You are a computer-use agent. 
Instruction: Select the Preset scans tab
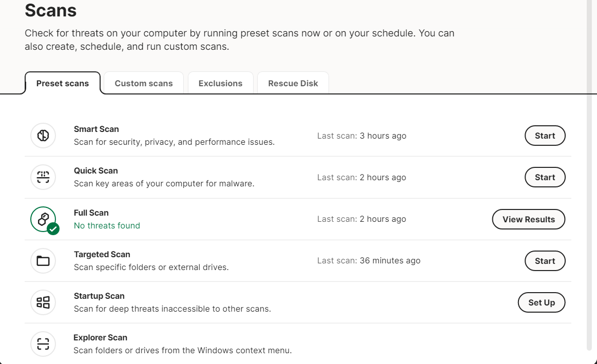coord(62,83)
